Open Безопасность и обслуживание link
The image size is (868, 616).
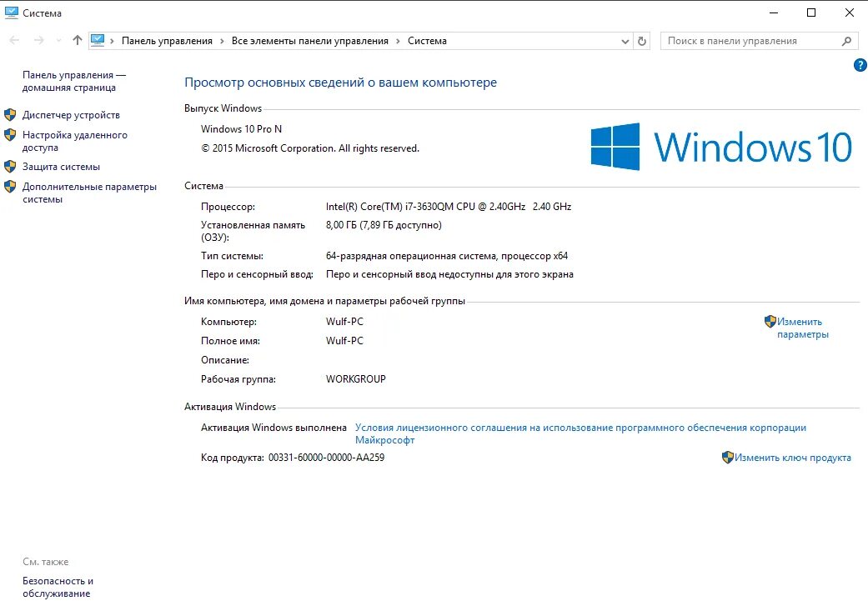[x=58, y=587]
